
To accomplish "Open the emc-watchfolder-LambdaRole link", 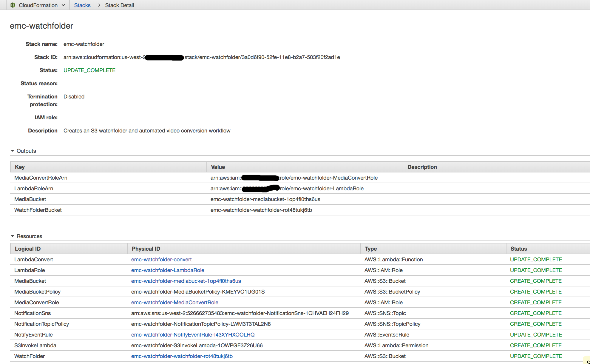I will point(168,270).
